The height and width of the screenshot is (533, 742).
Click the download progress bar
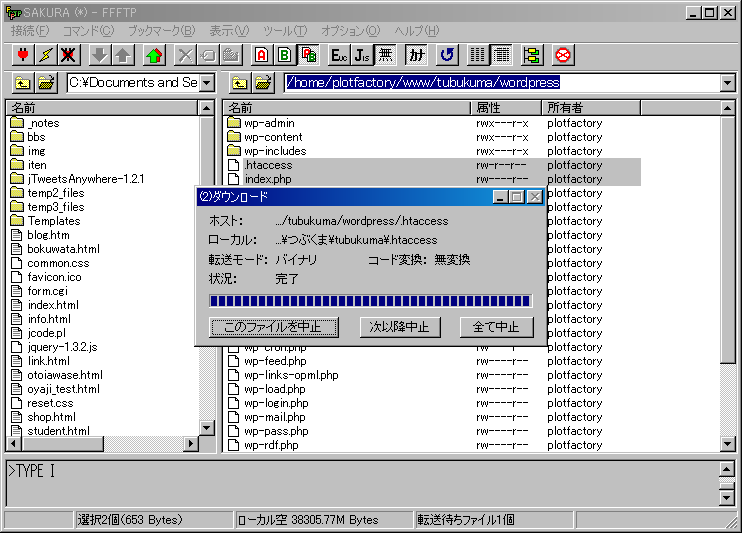(371, 301)
